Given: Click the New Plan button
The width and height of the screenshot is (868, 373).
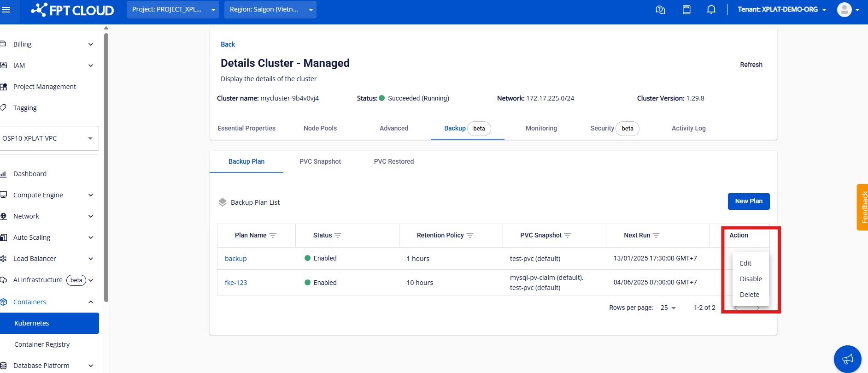Looking at the screenshot, I should [x=748, y=201].
